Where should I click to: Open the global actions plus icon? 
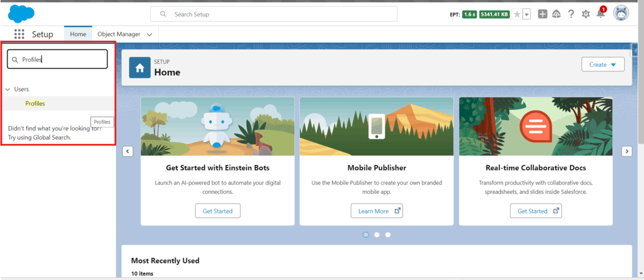coord(543,15)
